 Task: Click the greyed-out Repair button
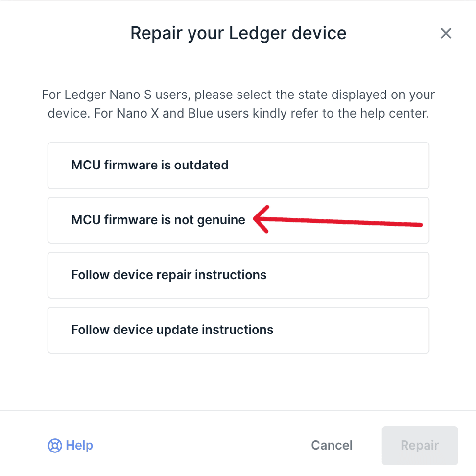pyautogui.click(x=420, y=445)
